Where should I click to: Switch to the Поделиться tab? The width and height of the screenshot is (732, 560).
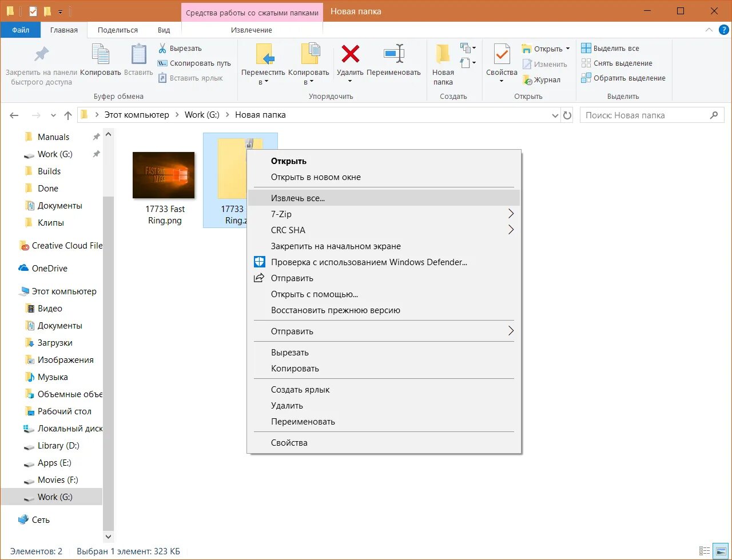(x=118, y=30)
